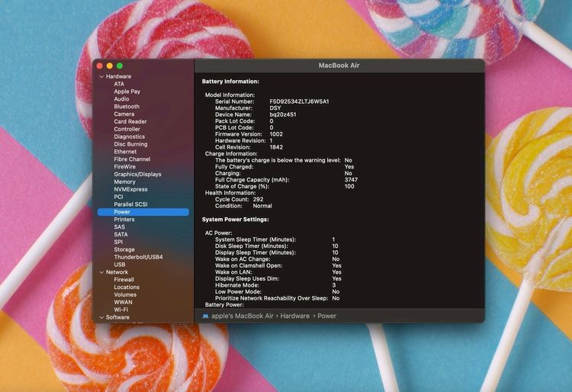Click the green full-screen window button

click(119, 66)
